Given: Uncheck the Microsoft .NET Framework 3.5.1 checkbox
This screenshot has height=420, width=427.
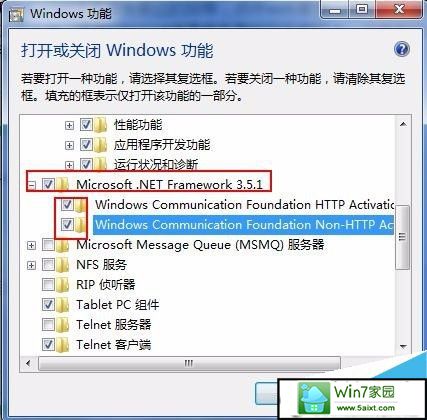Looking at the screenshot, I should coord(48,184).
